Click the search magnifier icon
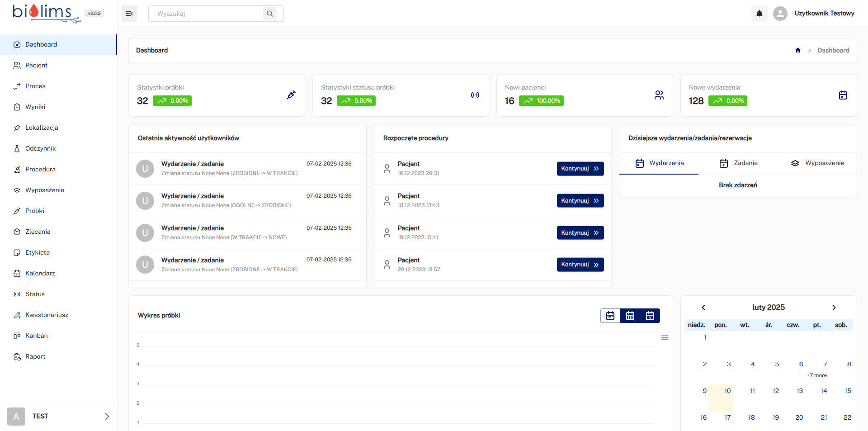Viewport: 868px width, 431px height. pyautogui.click(x=270, y=14)
